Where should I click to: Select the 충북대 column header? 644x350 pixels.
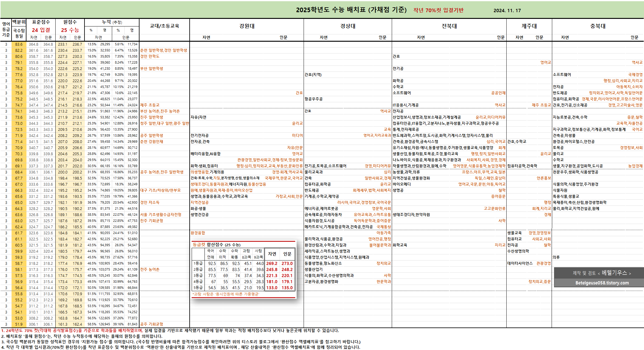[x=598, y=26]
